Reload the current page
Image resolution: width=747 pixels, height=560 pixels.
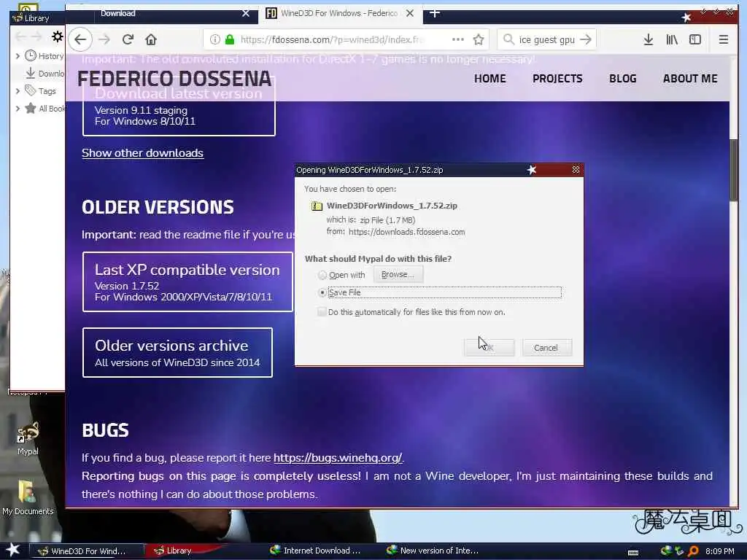pos(128,39)
